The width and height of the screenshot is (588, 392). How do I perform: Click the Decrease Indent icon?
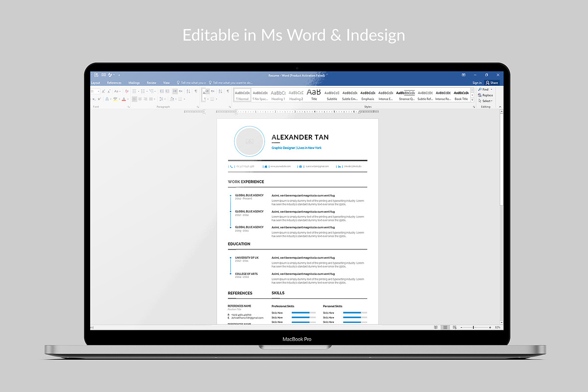(162, 91)
